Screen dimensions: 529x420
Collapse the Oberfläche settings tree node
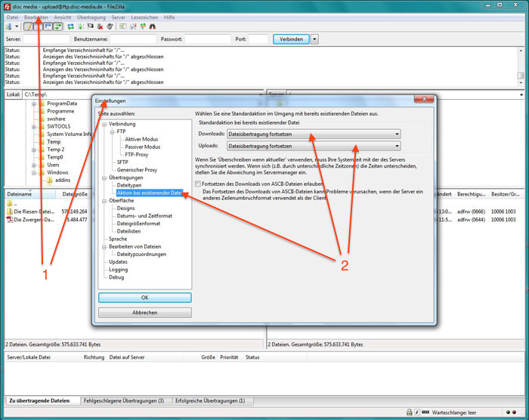[104, 201]
